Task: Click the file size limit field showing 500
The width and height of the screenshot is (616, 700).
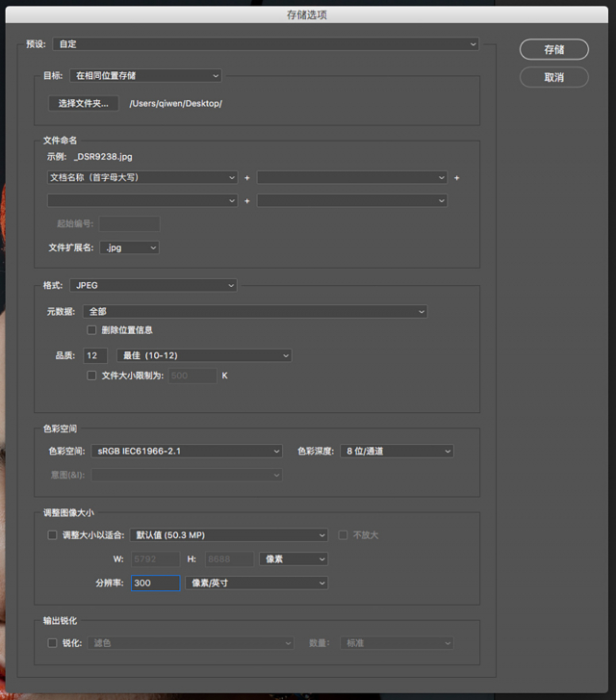Action: point(192,376)
